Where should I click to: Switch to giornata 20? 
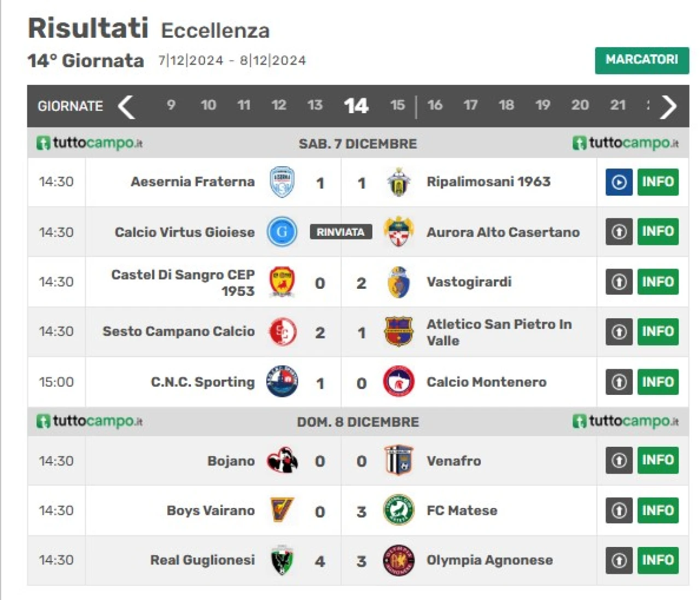580,105
